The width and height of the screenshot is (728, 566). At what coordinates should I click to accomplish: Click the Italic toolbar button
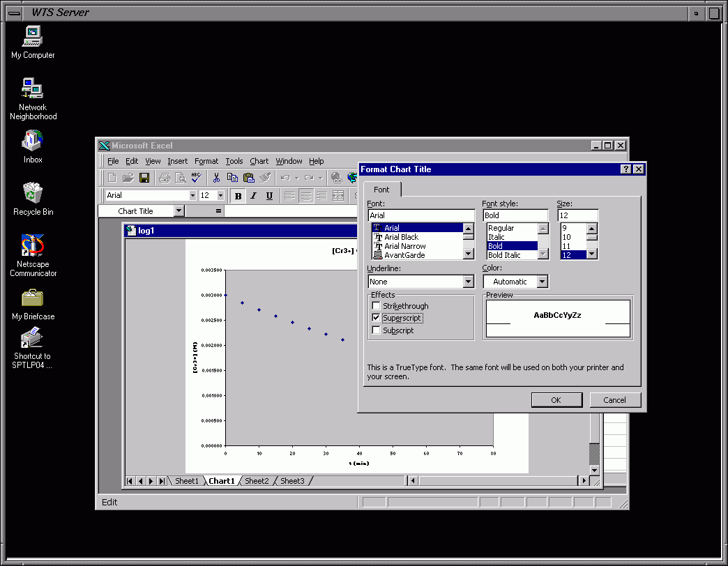point(253,196)
